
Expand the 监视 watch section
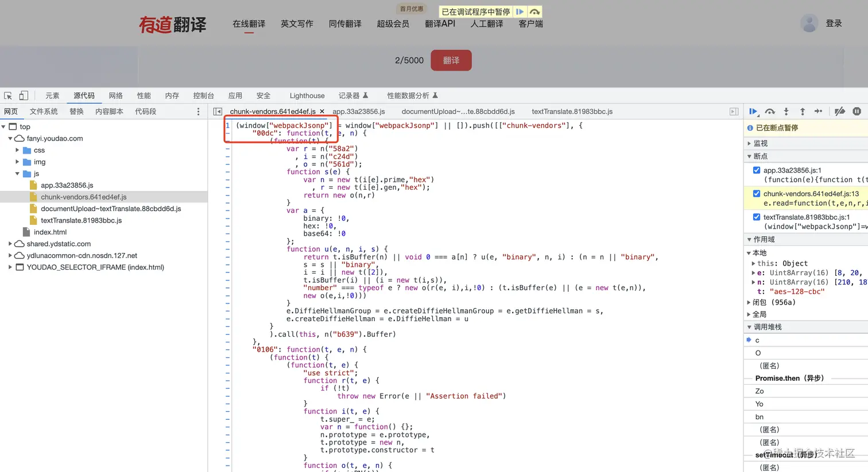click(749, 143)
